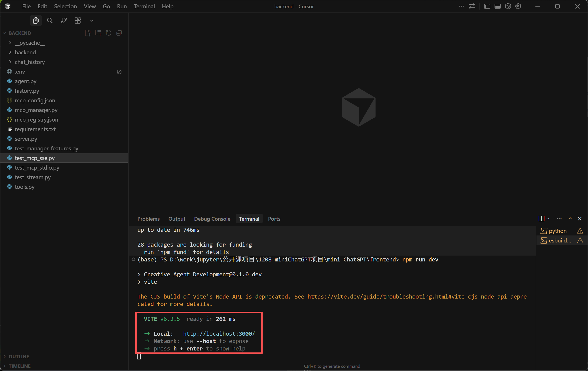Open the Source Control view icon

pyautogui.click(x=64, y=21)
